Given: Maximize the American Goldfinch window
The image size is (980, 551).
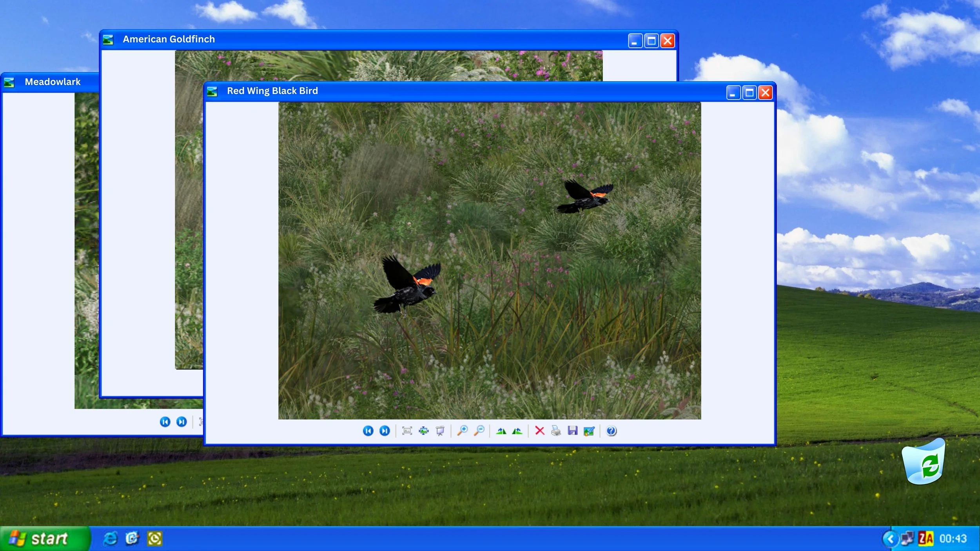Looking at the screenshot, I should 652,41.
